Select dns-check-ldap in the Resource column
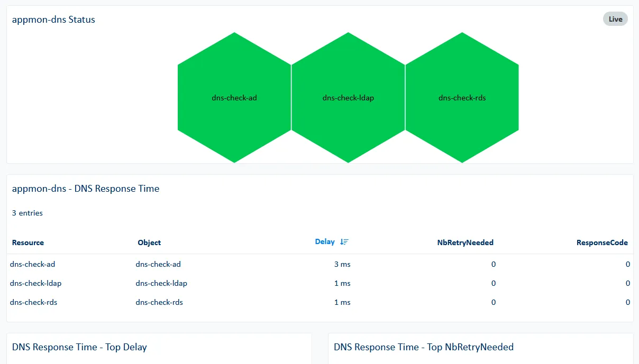 pyautogui.click(x=35, y=283)
